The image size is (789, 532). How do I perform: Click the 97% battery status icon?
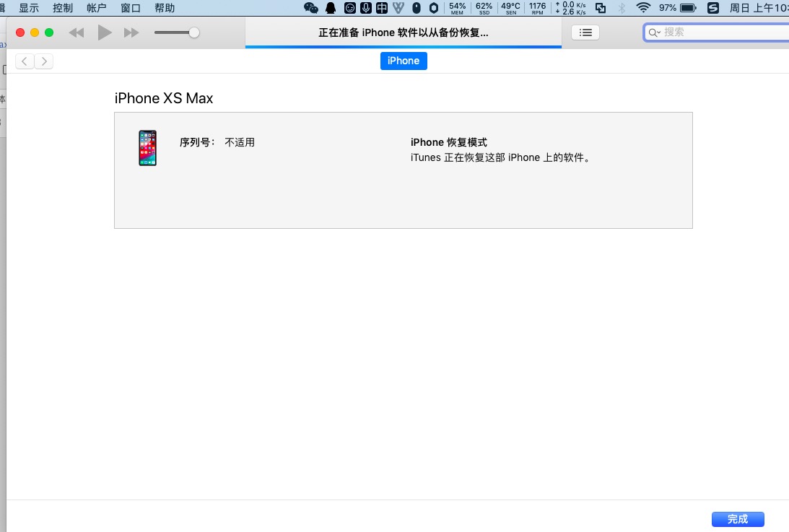tap(678, 8)
